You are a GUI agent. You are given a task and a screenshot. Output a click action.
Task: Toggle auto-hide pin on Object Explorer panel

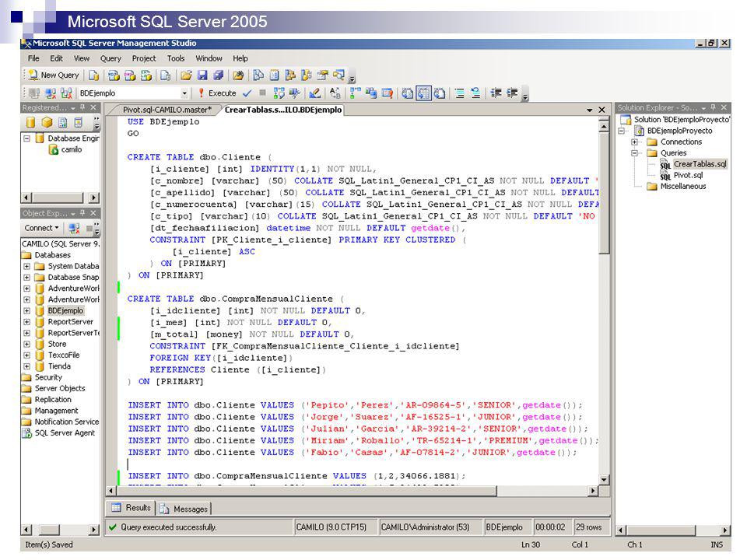point(82,213)
